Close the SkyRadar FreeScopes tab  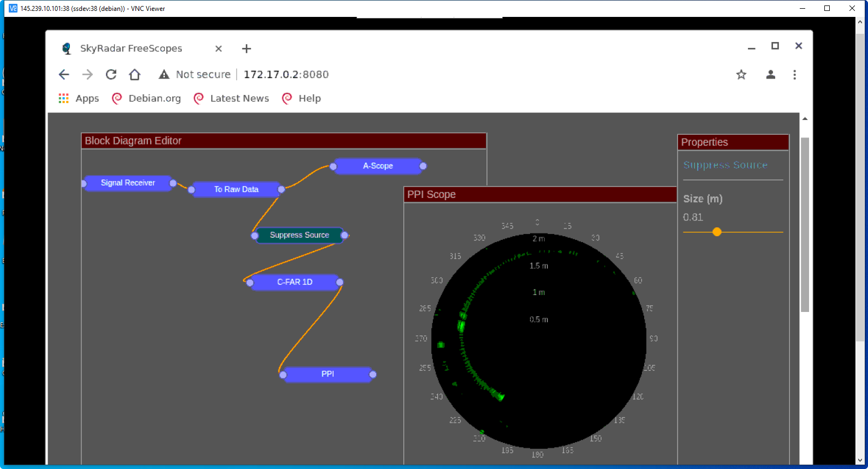click(x=218, y=49)
